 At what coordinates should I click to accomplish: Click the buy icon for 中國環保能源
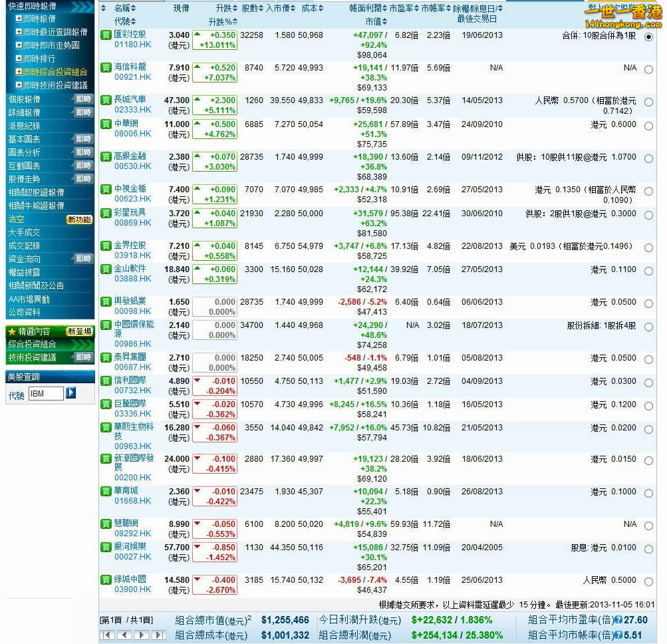pos(106,325)
